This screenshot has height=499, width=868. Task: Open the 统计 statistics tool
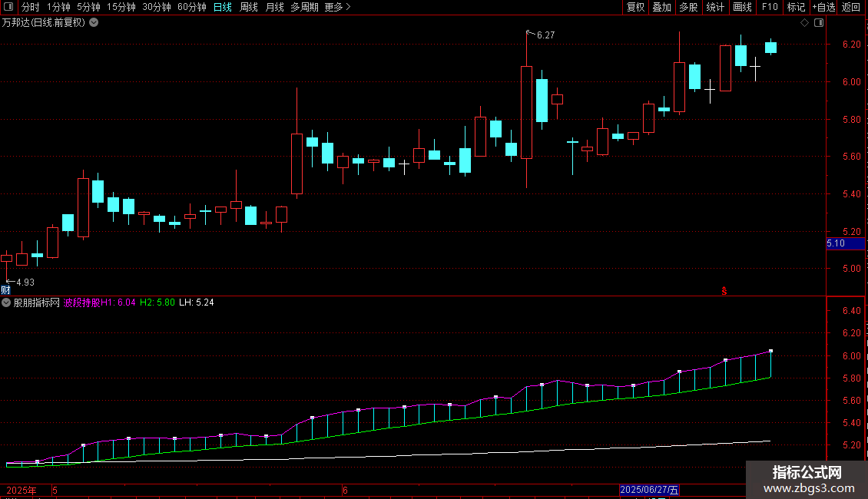pyautogui.click(x=715, y=7)
